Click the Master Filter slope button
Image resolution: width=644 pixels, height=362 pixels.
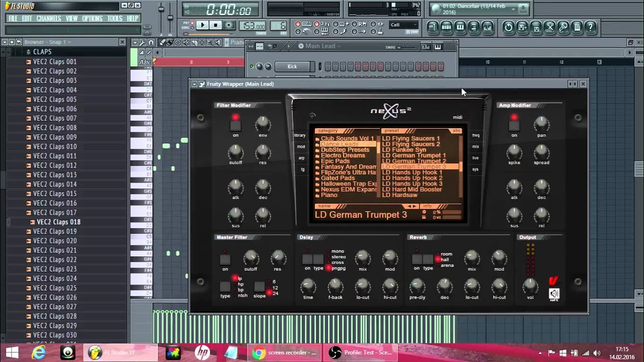[259, 287]
